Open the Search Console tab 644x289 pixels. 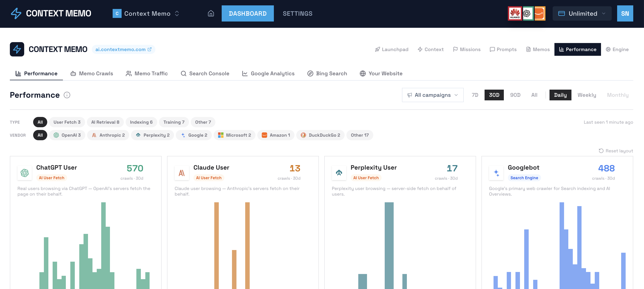click(205, 73)
